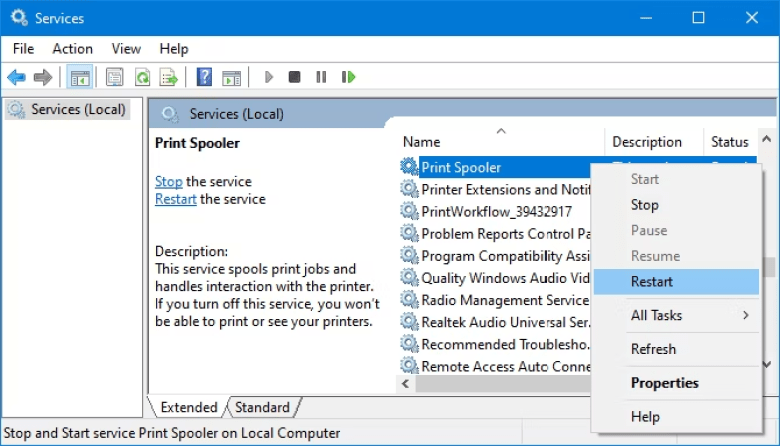The width and height of the screenshot is (780, 446).
Task: Click gear icon in Services (Local) header
Action: pos(170,114)
